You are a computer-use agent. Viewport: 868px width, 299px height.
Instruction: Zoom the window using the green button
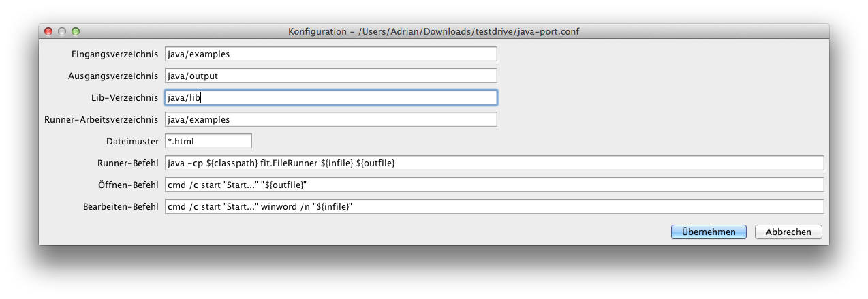click(76, 31)
